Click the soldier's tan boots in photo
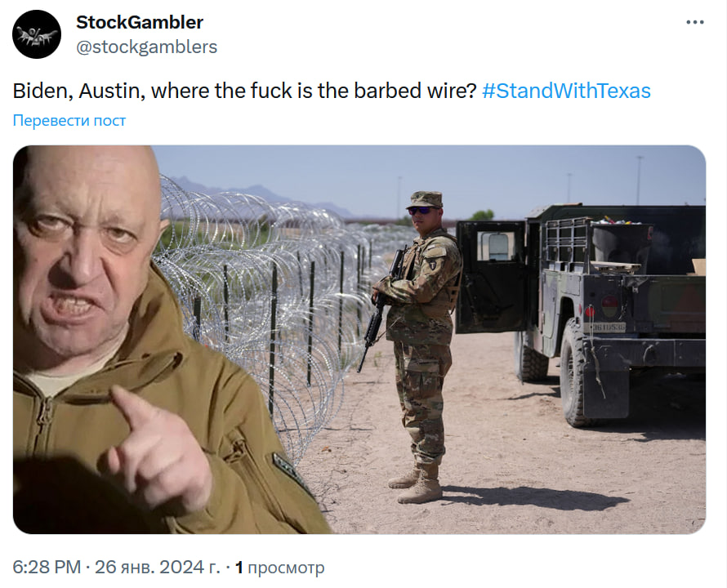Image resolution: width=727 pixels, height=588 pixels. point(416,483)
